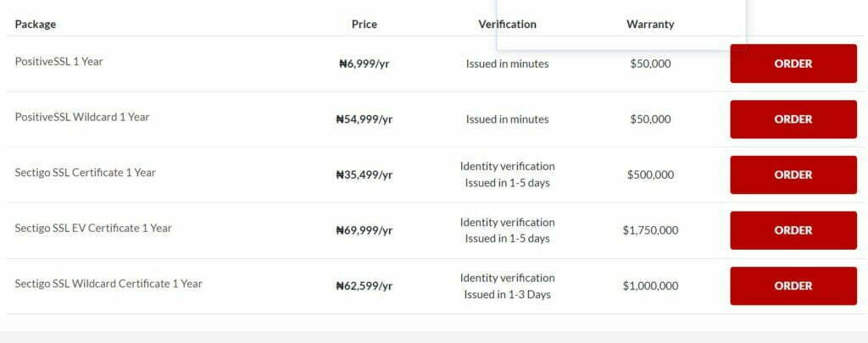
Task: Order the PositiveSSL Wildcard 1 Year package
Action: coord(793,119)
